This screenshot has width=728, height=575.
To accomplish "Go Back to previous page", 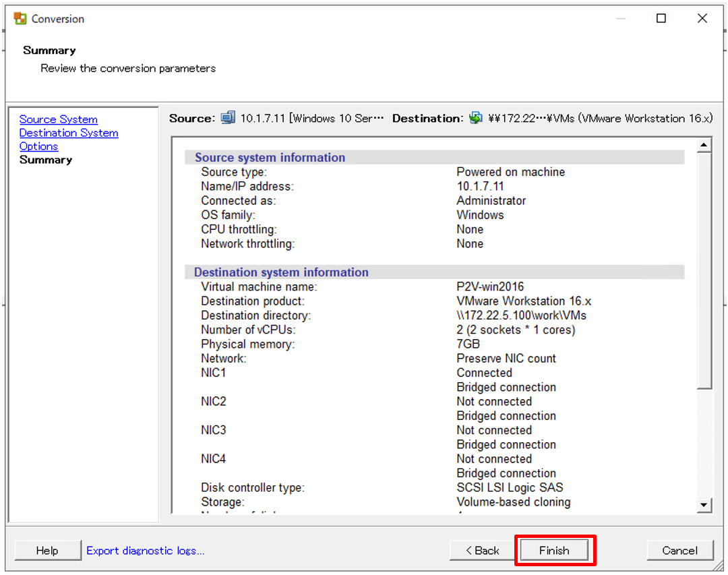I will pos(483,550).
